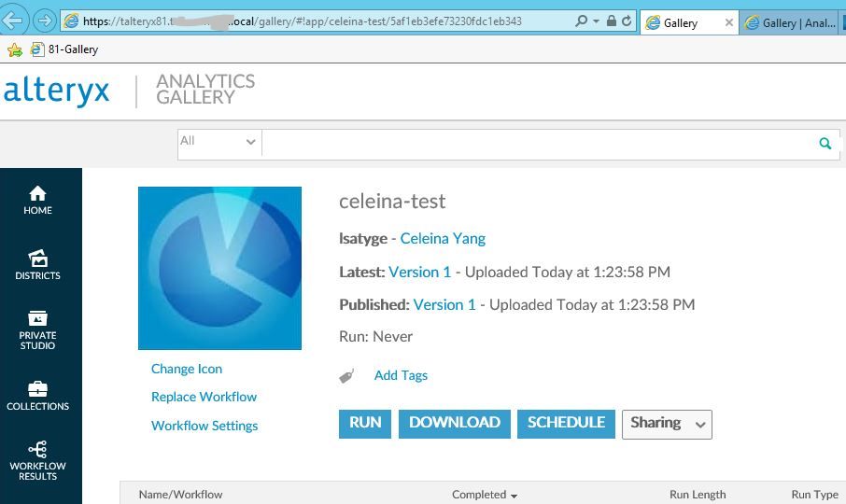The height and width of the screenshot is (504, 846).
Task: Click the lock security icon in address bar
Action: click(x=612, y=21)
